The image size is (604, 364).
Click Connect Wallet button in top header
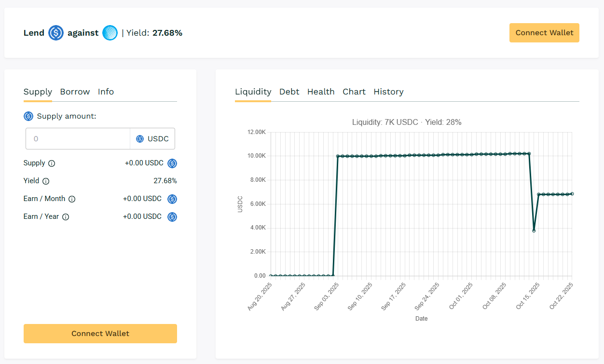[544, 33]
